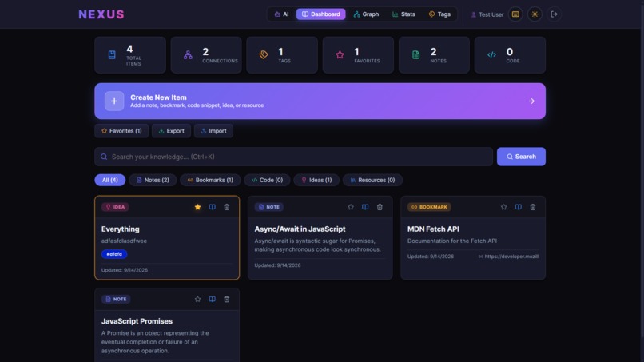Screen dimensions: 644x362
Task: Delete MDN Fetch API with trash icon
Action: pyautogui.click(x=533, y=207)
